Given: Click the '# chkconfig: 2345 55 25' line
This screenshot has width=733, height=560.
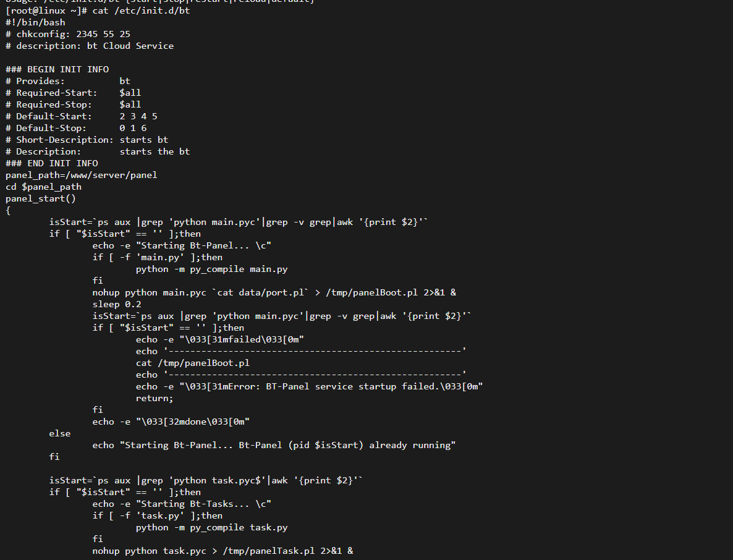Looking at the screenshot, I should coord(68,34).
